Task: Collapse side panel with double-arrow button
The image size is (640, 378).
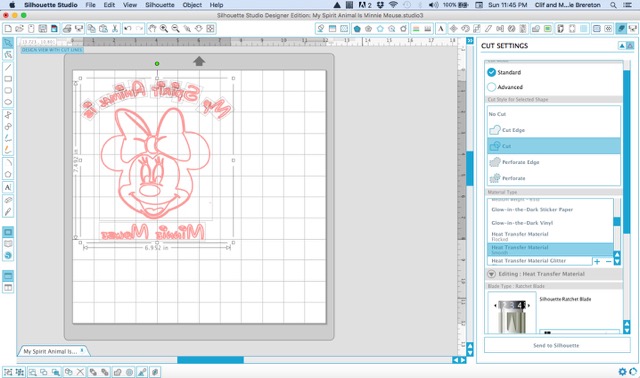Action: point(470,41)
